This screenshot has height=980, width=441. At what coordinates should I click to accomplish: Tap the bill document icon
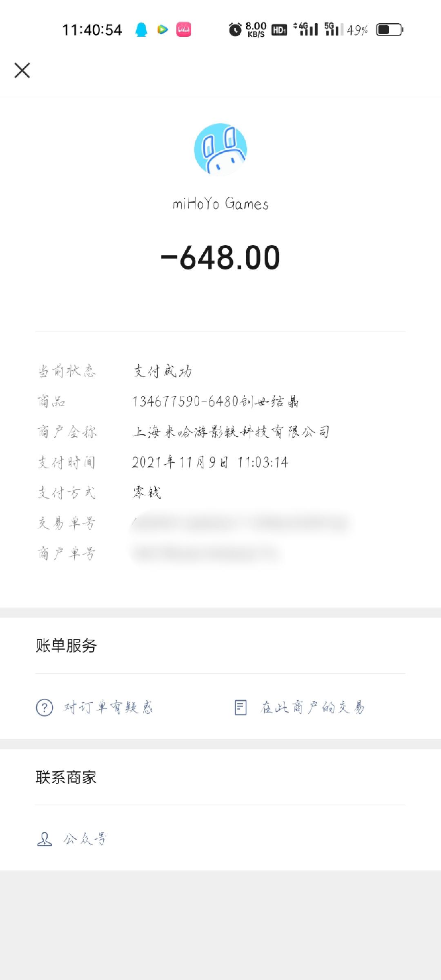(241, 707)
